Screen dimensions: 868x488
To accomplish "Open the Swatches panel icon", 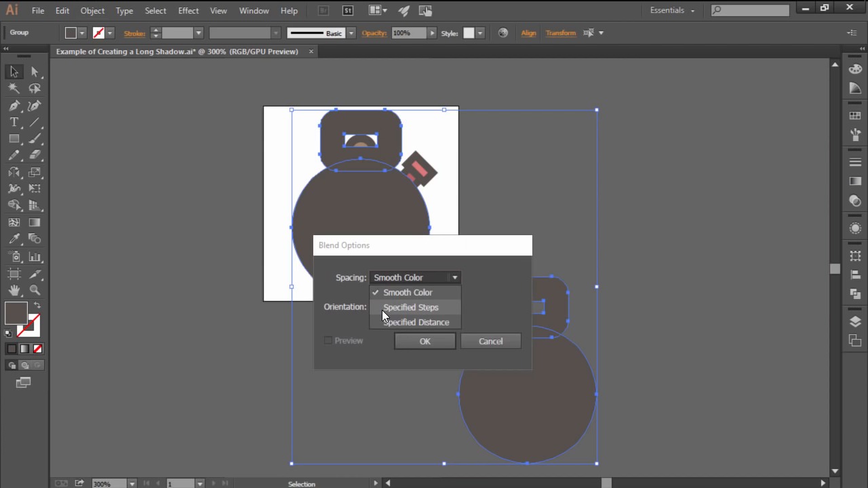I will click(855, 117).
